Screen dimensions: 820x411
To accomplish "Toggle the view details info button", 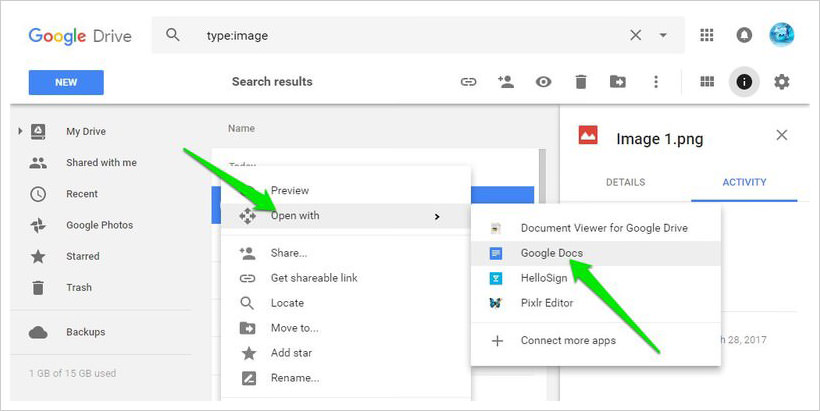I will click(744, 82).
